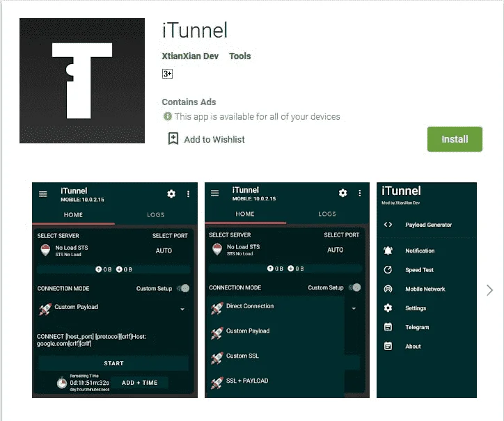Click download data counter in first screenshot
Image resolution: width=504 pixels, height=421 pixels.
point(124,269)
